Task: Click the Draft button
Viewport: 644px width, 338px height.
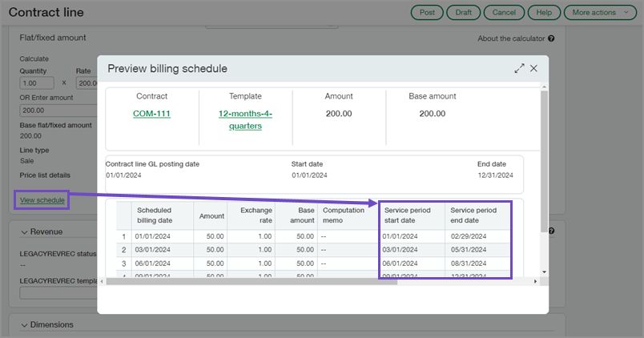Action: pyautogui.click(x=463, y=13)
